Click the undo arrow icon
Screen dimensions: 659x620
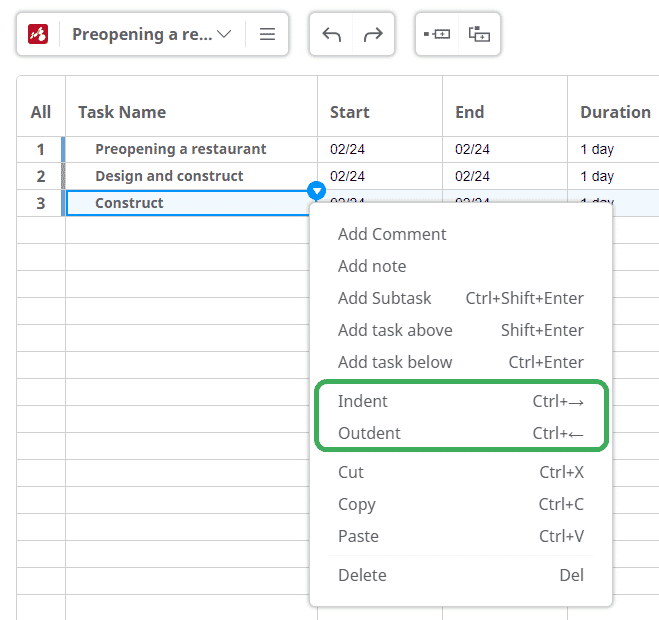click(331, 34)
